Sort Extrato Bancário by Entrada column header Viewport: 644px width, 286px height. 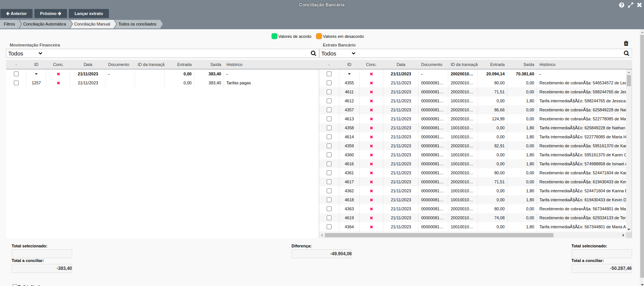497,64
